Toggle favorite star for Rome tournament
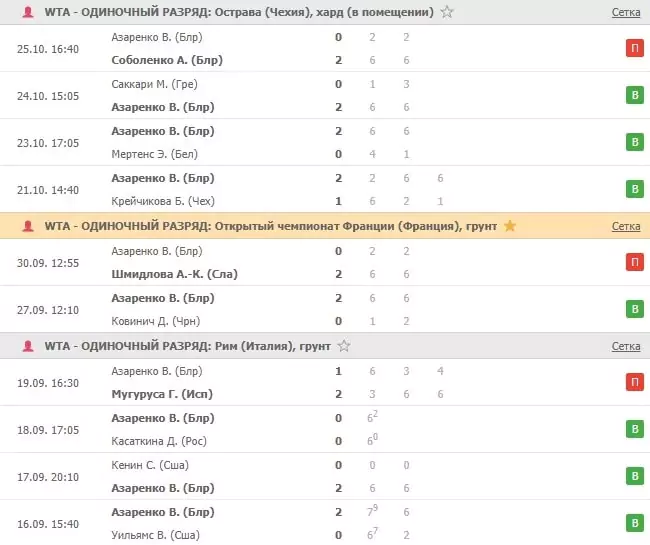 tap(344, 346)
